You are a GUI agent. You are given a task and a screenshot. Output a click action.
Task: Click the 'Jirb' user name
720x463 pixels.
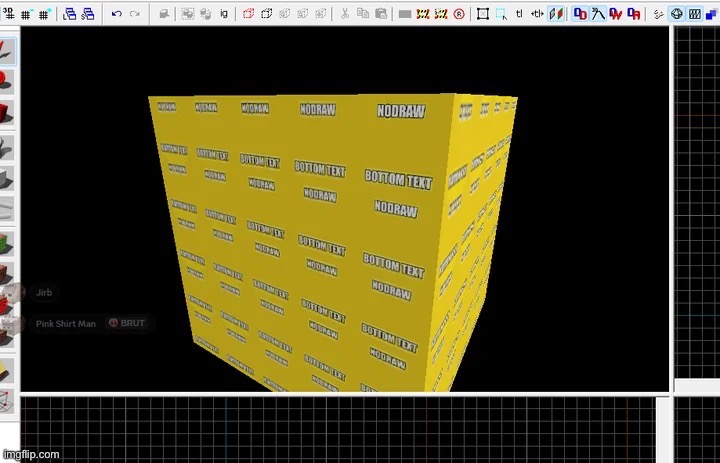coord(44,293)
